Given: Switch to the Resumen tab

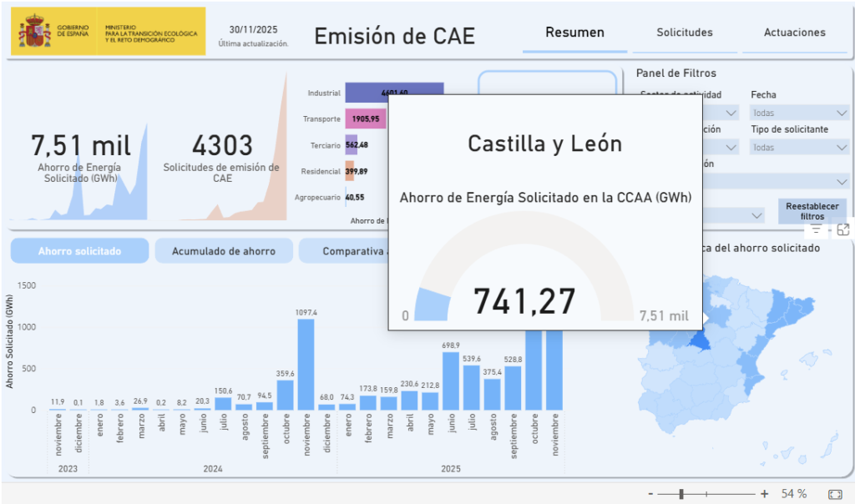Looking at the screenshot, I should click(574, 33).
